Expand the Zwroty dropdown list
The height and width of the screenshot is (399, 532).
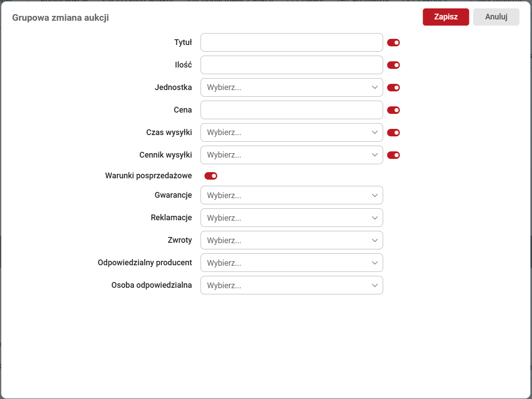(291, 241)
